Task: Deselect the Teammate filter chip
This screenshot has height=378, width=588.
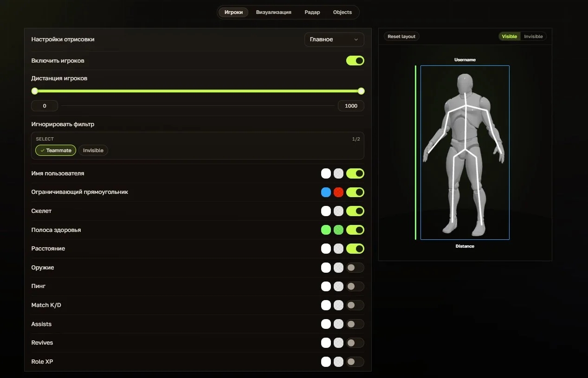Action: point(56,150)
